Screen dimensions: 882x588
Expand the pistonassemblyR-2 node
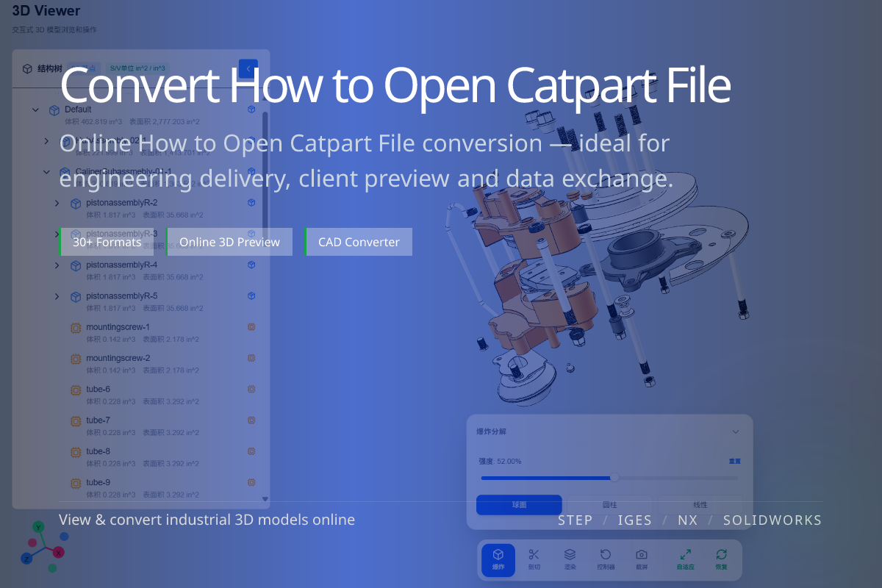pos(57,203)
